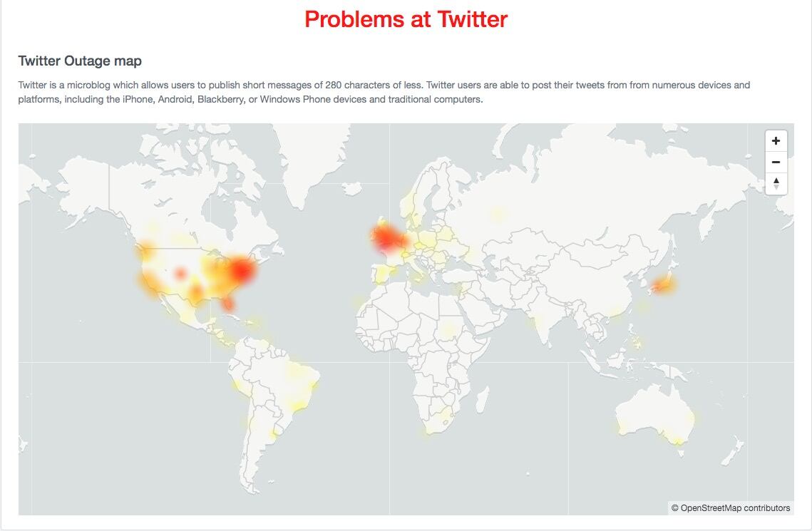Click the orange hotspot over California

point(152,283)
